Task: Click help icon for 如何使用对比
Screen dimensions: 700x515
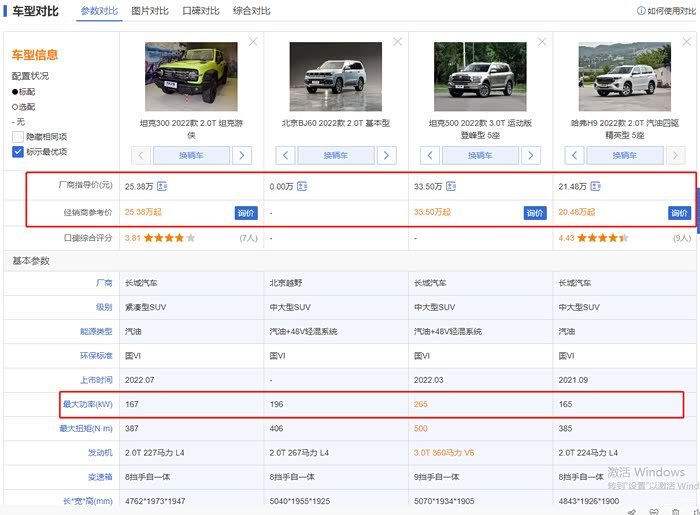Action: coord(641,11)
